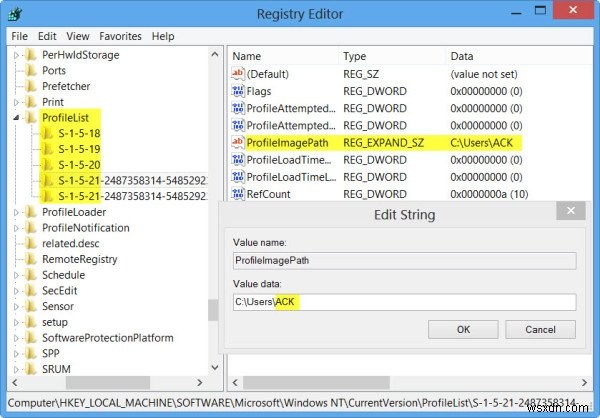600x418 pixels.
Task: Click the (Default) string value icon
Action: tap(238, 73)
